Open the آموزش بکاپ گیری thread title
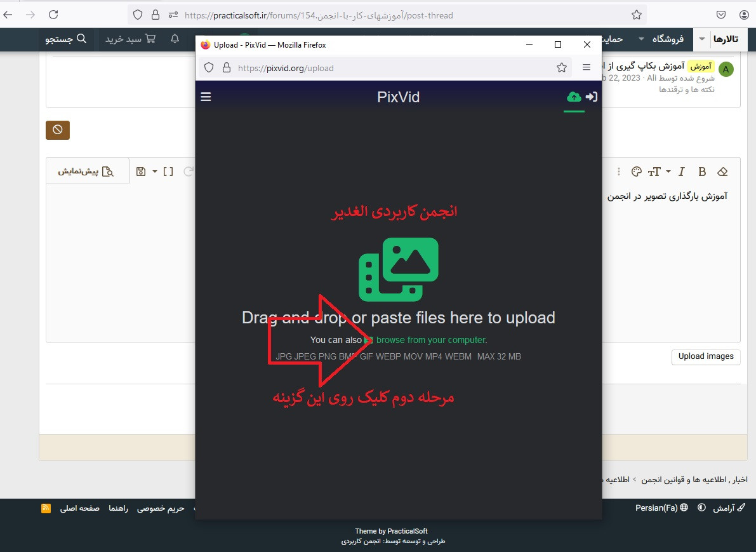The height and width of the screenshot is (552, 756). 643,65
